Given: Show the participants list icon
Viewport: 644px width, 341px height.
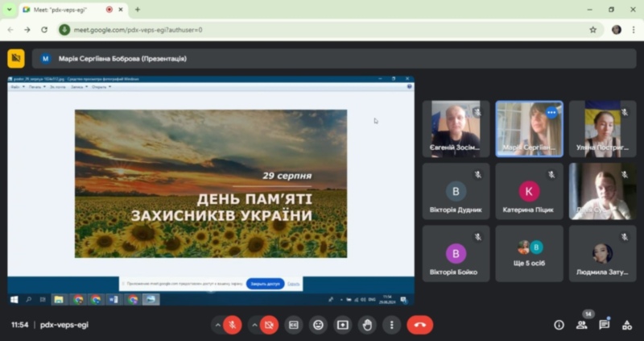Looking at the screenshot, I should [581, 325].
